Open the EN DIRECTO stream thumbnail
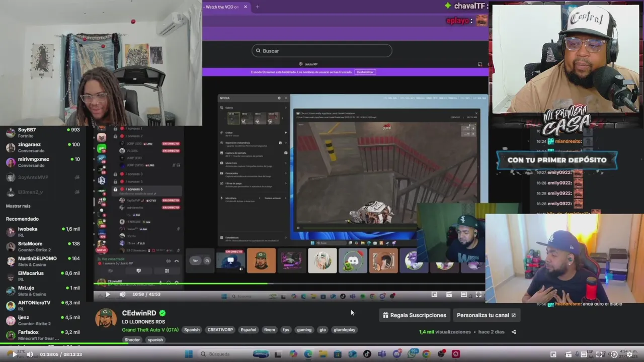The image size is (644, 362). click(231, 260)
